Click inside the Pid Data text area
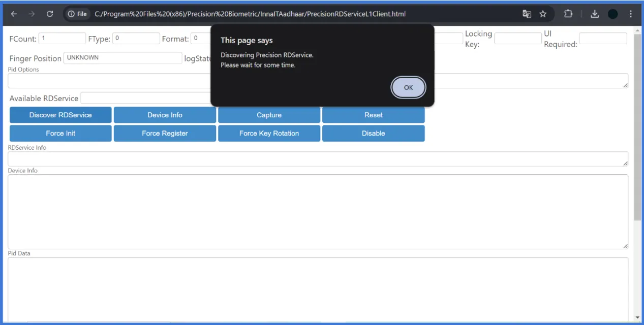The width and height of the screenshot is (644, 325). pos(318,289)
